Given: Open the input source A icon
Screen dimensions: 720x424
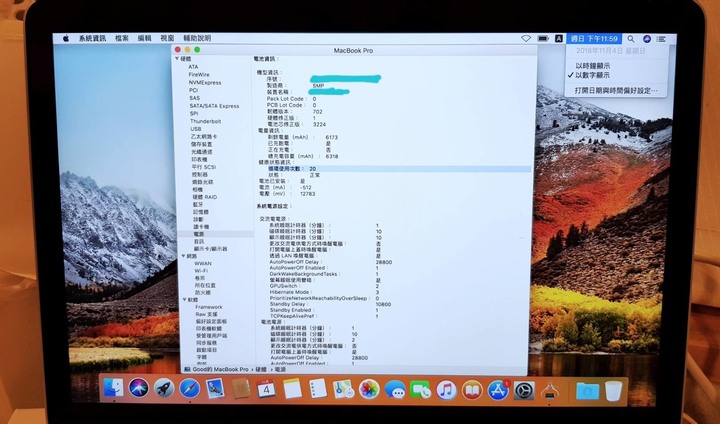Looking at the screenshot, I should tap(559, 39).
